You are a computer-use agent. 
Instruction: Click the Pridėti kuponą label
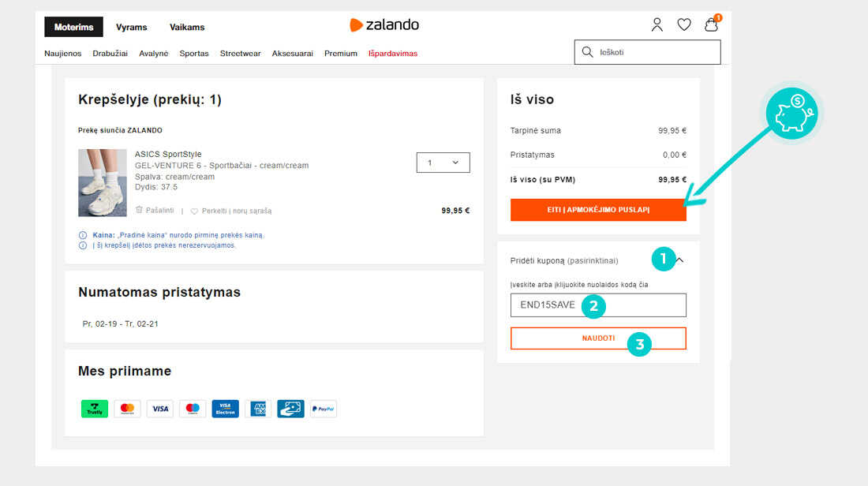(x=564, y=260)
